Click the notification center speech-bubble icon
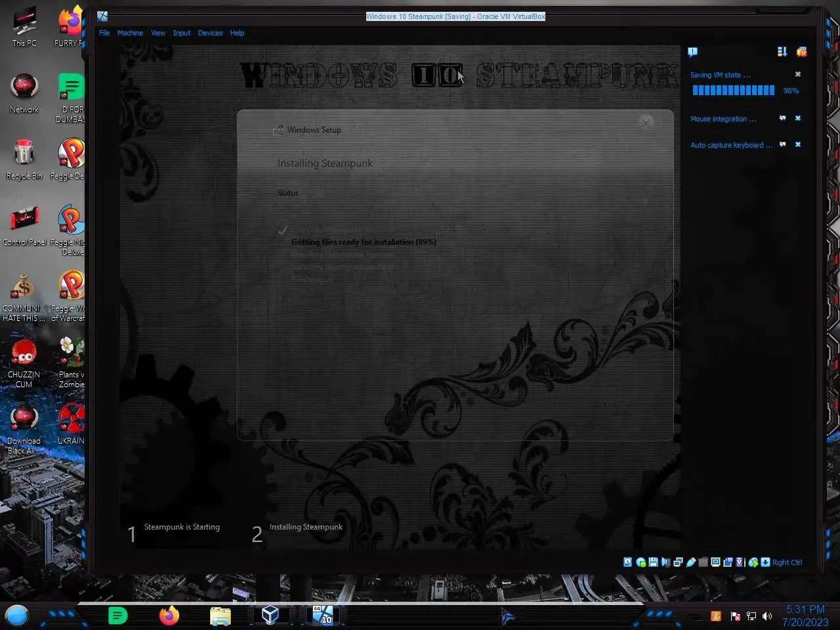Screen dimensions: 840x630 (x=692, y=52)
